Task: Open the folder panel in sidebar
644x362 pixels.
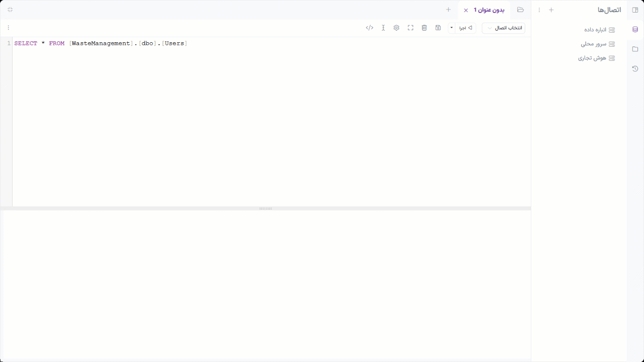Action: [635, 49]
